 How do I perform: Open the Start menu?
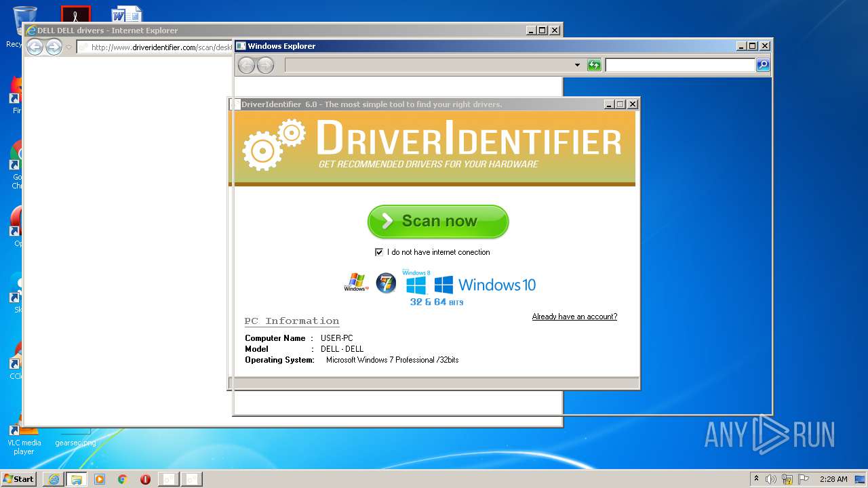coord(18,479)
